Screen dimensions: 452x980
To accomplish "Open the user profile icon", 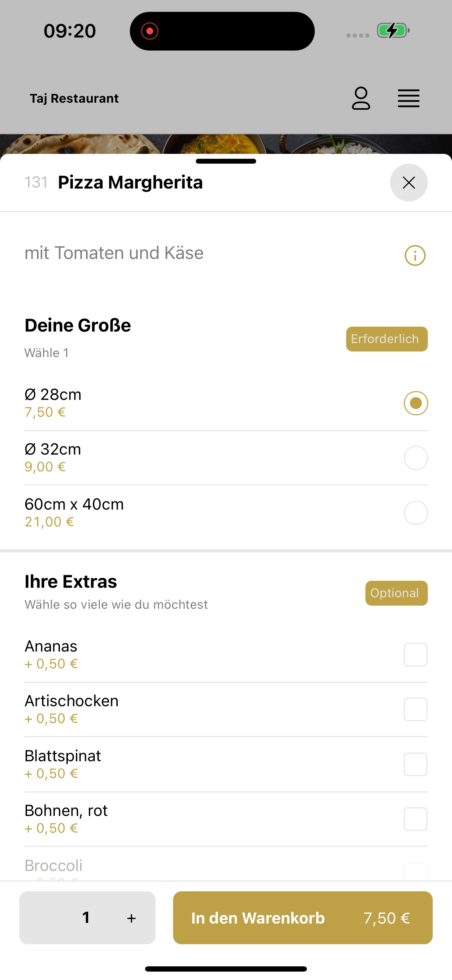I will [x=361, y=98].
